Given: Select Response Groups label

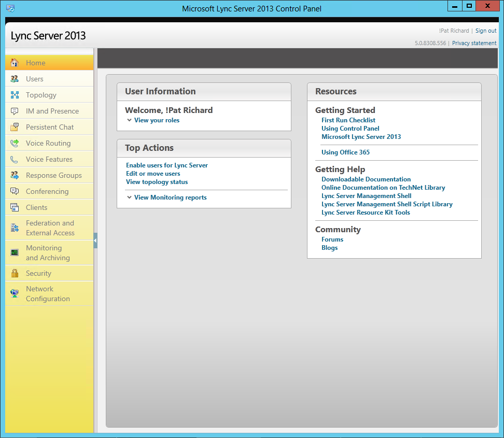Looking at the screenshot, I should pos(54,175).
